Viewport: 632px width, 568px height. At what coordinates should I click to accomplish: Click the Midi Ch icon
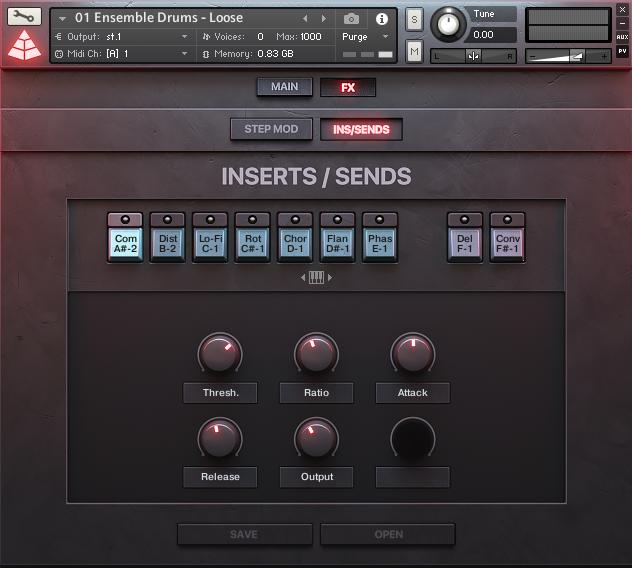(x=59, y=54)
